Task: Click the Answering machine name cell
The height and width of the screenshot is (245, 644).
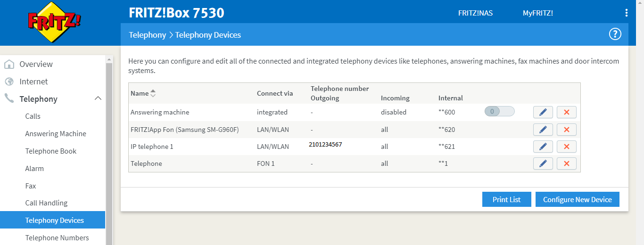Action: (160, 112)
